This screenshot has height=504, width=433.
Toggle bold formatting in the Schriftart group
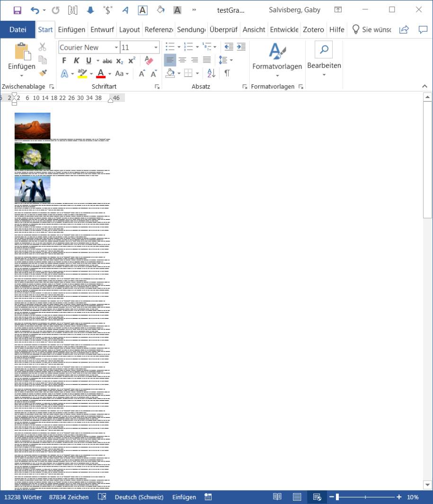click(x=64, y=60)
